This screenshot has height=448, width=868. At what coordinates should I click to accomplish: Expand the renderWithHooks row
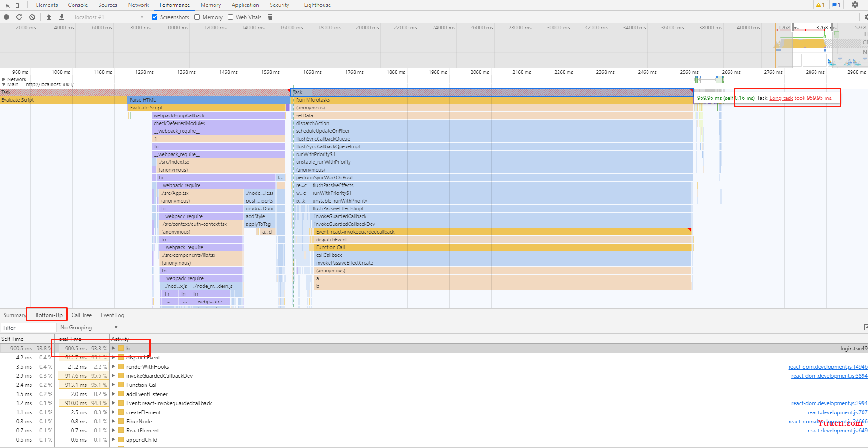click(114, 367)
